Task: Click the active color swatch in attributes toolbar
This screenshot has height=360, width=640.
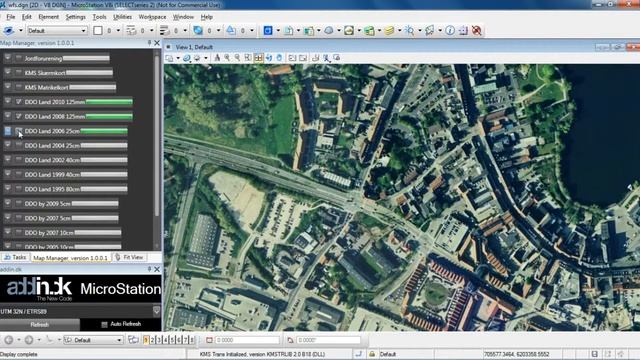Action: pyautogui.click(x=98, y=31)
